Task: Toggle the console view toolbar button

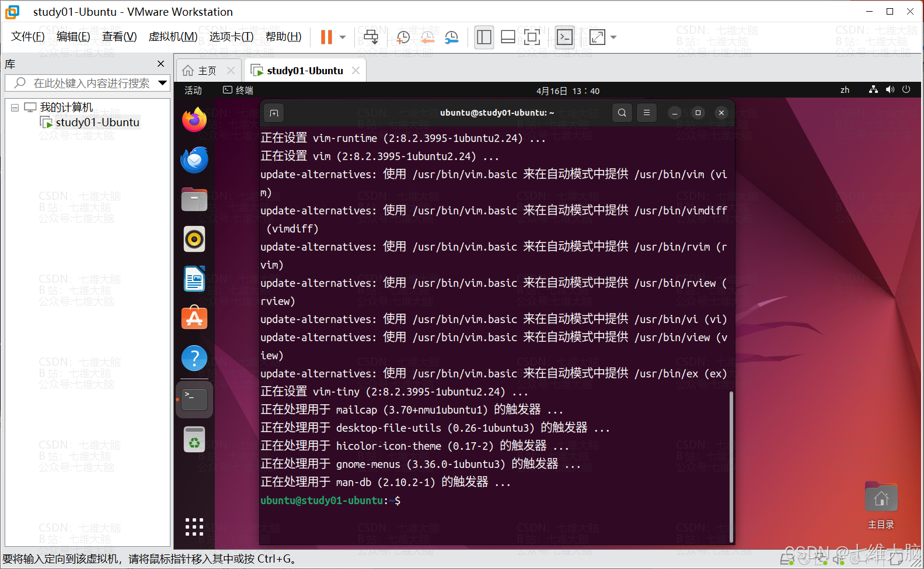Action: coord(564,37)
